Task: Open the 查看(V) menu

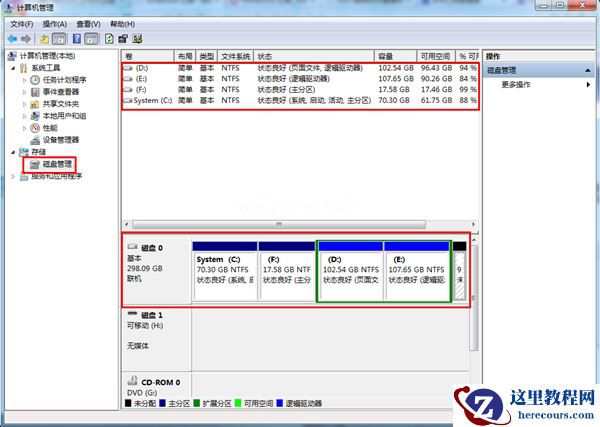Action: (88, 24)
